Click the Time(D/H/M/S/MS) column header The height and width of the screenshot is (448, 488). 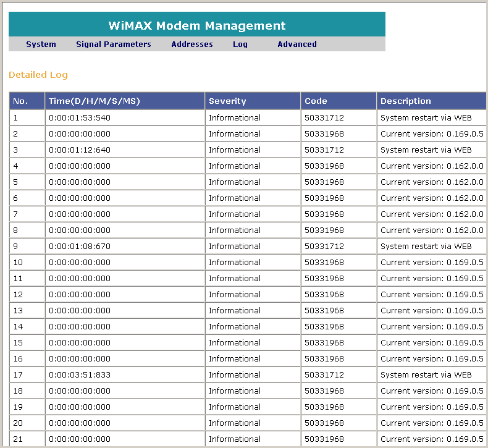pos(125,101)
